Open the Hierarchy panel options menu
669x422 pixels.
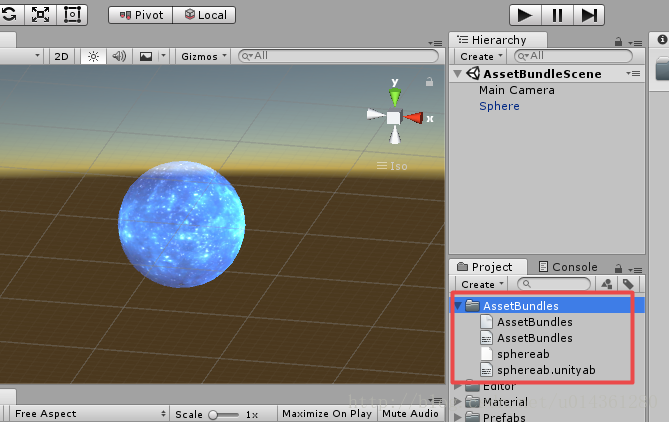pos(635,43)
